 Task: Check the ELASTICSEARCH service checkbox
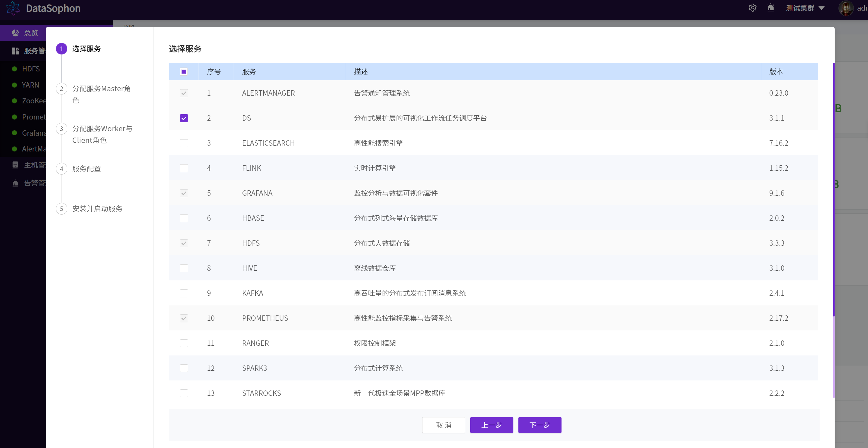tap(184, 143)
